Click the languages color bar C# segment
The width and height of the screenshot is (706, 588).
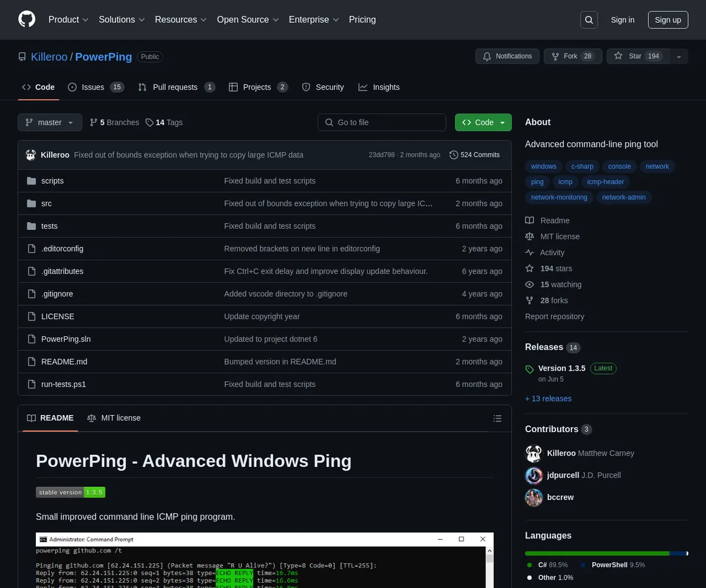(597, 553)
